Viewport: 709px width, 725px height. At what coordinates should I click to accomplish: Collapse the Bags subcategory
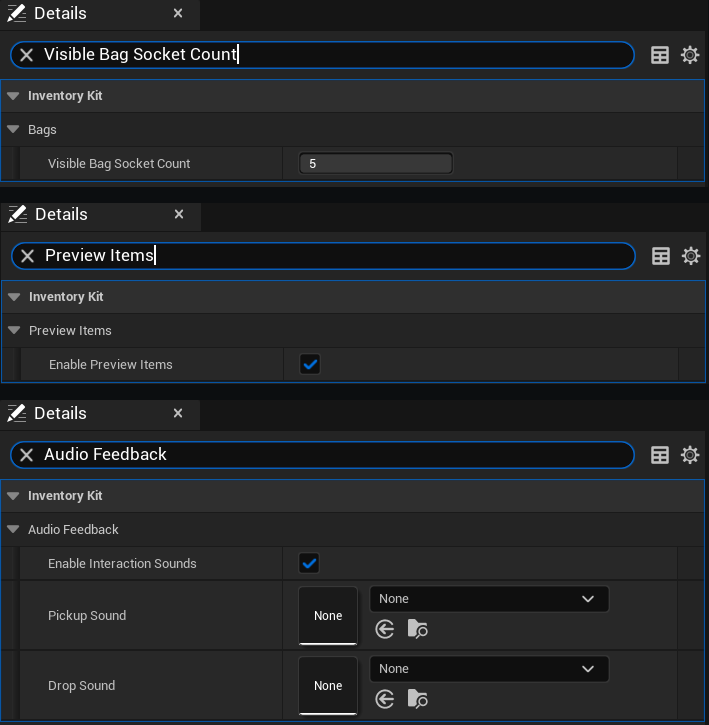pyautogui.click(x=13, y=129)
